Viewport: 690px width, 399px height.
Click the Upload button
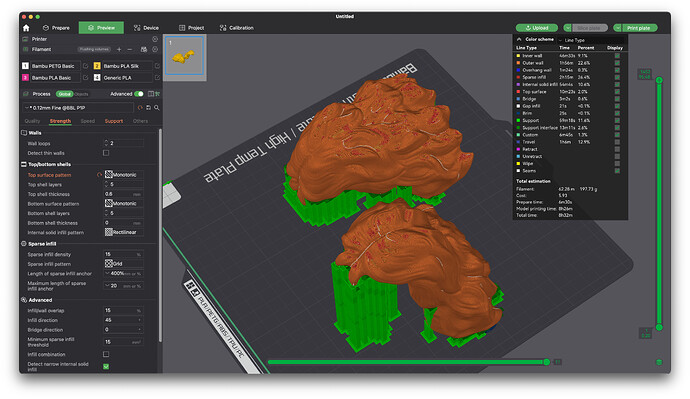click(x=537, y=28)
